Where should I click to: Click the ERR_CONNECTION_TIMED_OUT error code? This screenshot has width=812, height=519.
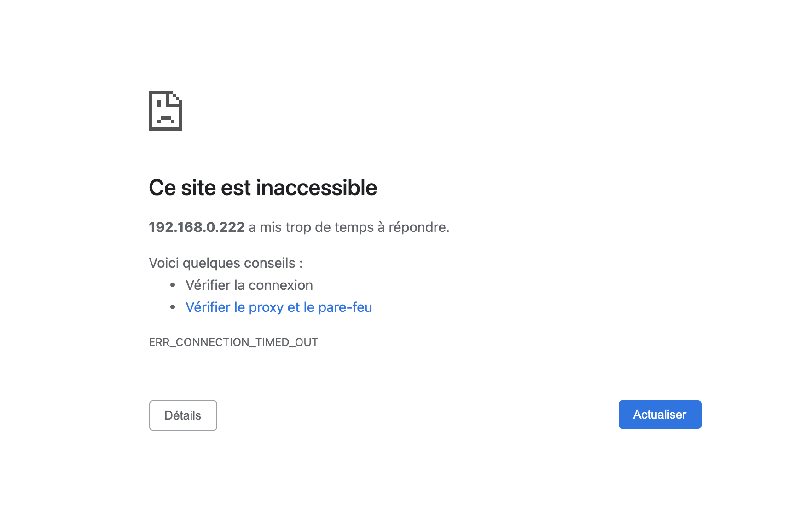point(233,342)
